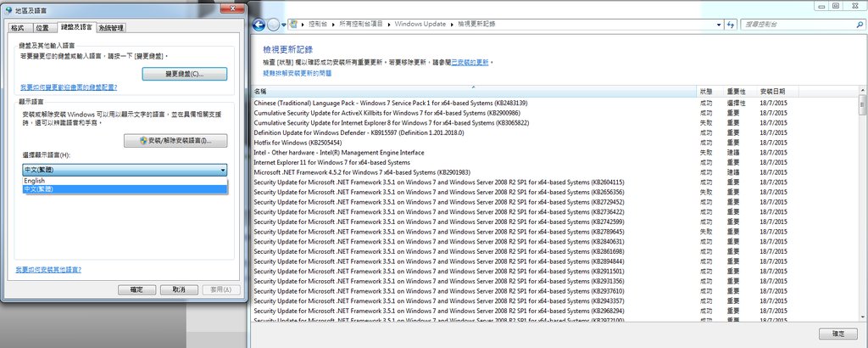This screenshot has height=348, width=868.
Task: Click the globe icon in 地區及語言 title bar
Action: [8, 9]
